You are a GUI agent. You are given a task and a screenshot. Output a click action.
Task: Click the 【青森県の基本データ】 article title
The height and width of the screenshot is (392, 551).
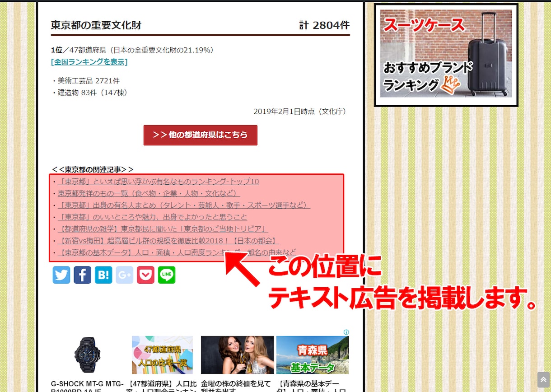311,386
